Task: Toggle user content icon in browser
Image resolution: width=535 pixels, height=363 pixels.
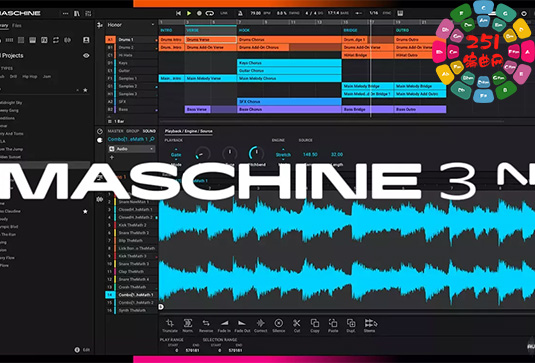Action: coord(86,40)
